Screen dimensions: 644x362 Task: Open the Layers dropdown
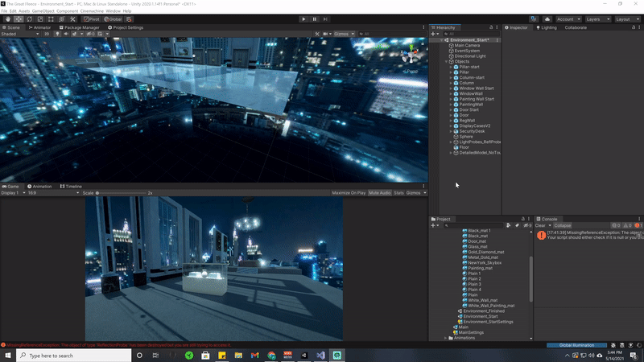tap(597, 19)
